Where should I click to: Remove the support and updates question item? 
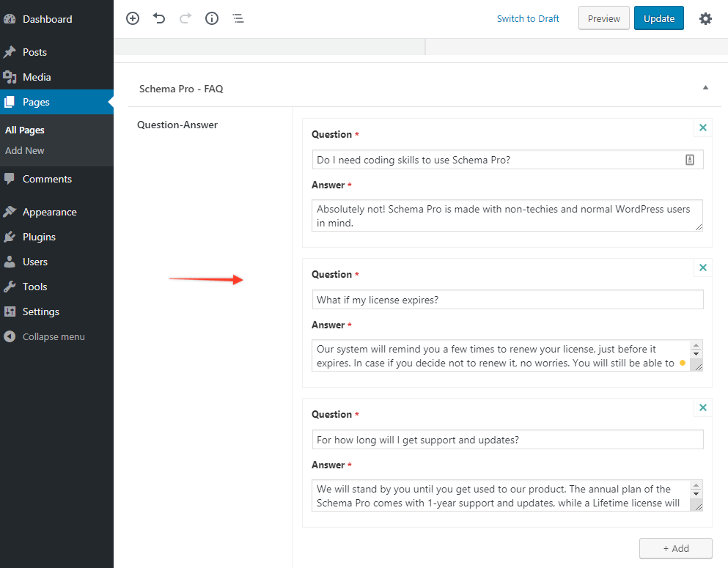tap(703, 408)
